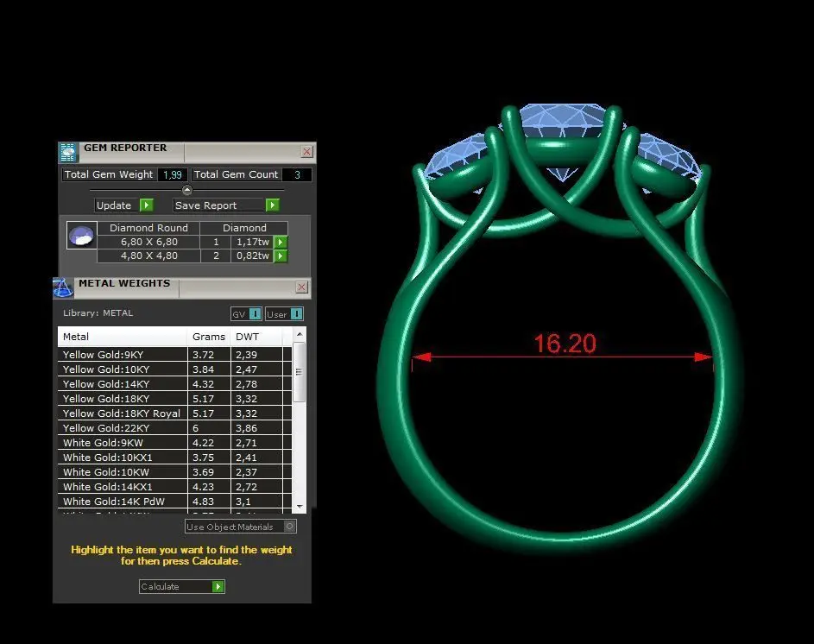This screenshot has height=644, width=814.
Task: Select the White Gold:14KX1 row
Action: point(174,487)
